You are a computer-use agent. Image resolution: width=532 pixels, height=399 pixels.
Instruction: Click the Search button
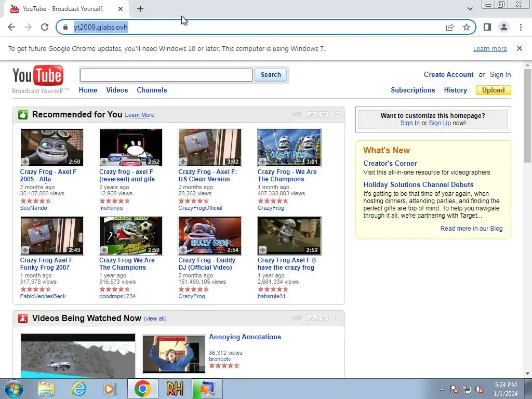tap(271, 75)
